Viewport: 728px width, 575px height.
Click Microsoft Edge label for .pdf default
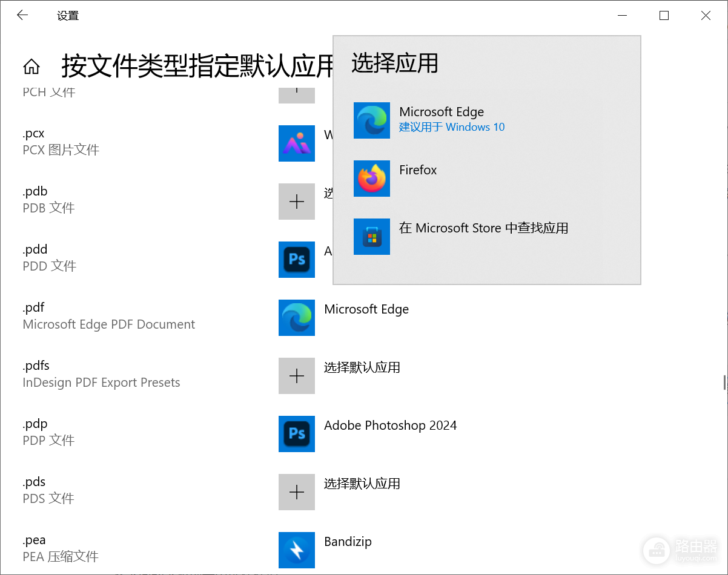(x=366, y=309)
